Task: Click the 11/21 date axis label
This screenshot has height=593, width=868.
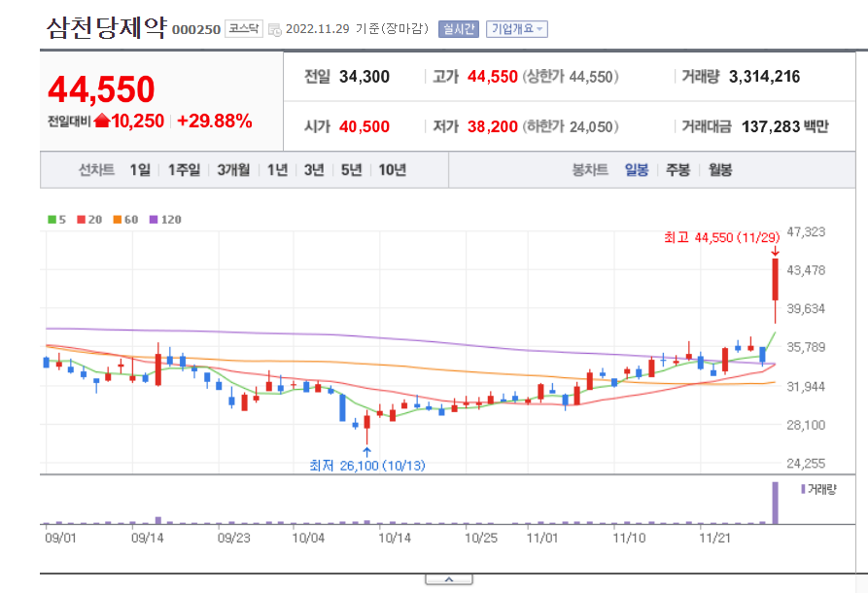Action: 714,538
